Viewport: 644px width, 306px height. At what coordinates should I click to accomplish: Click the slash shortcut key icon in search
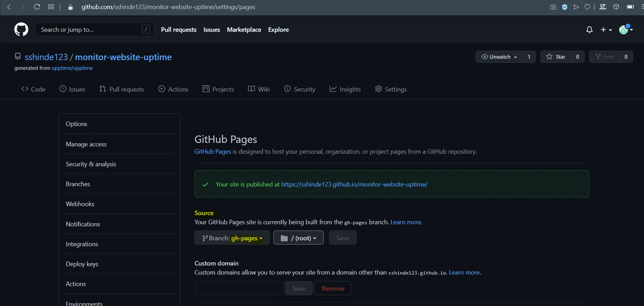145,30
